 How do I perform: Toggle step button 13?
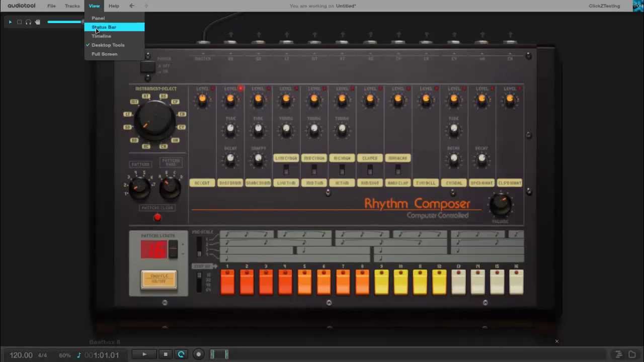click(x=458, y=282)
